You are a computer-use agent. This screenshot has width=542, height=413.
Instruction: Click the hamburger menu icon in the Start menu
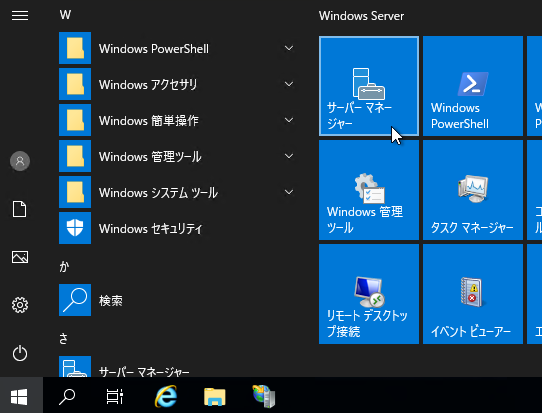[x=20, y=16]
